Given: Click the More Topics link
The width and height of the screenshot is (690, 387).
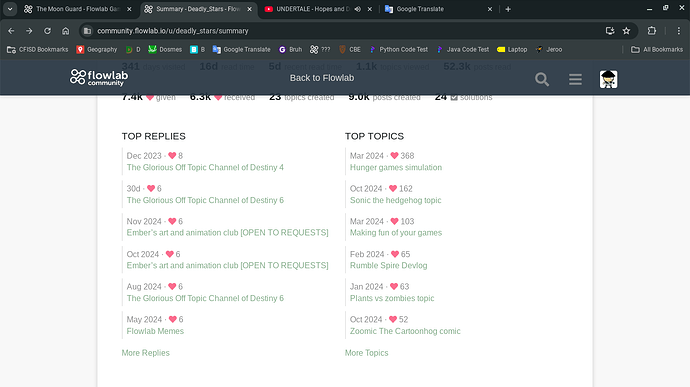Looking at the screenshot, I should [x=366, y=353].
